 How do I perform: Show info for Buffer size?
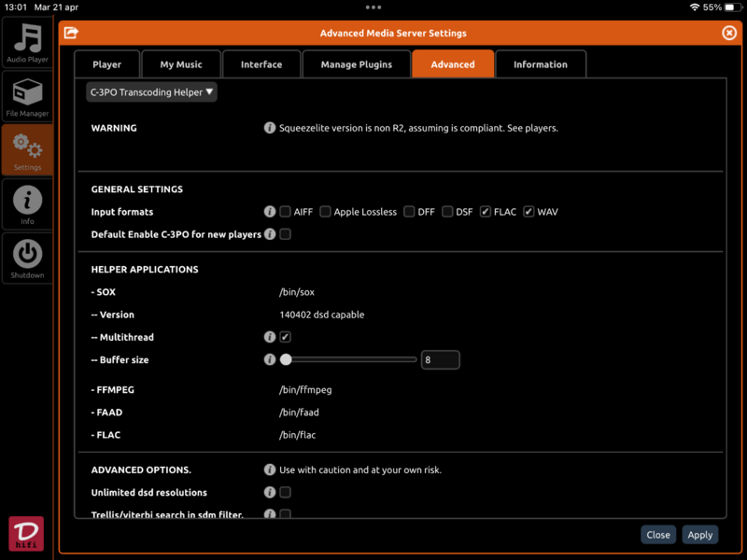[270, 359]
